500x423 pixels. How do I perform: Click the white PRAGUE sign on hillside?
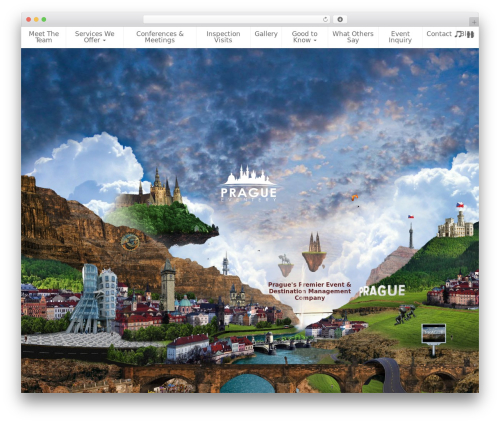tap(382, 291)
